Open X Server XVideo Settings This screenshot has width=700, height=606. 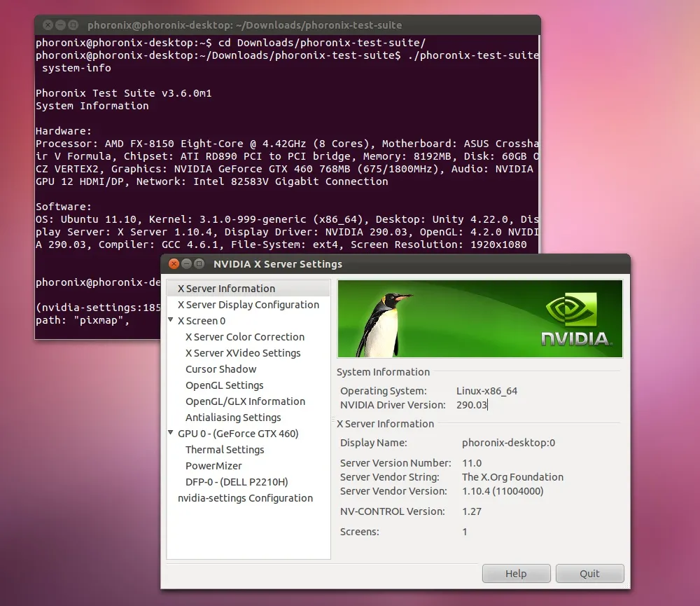[243, 353]
